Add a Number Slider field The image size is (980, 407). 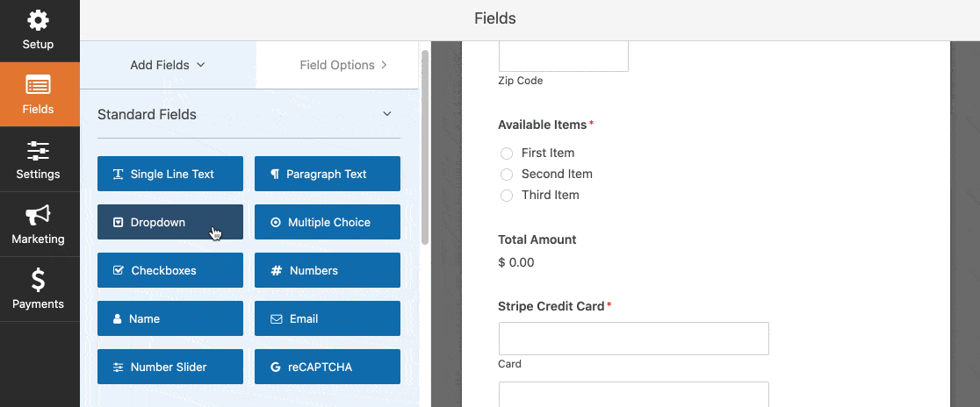point(170,367)
